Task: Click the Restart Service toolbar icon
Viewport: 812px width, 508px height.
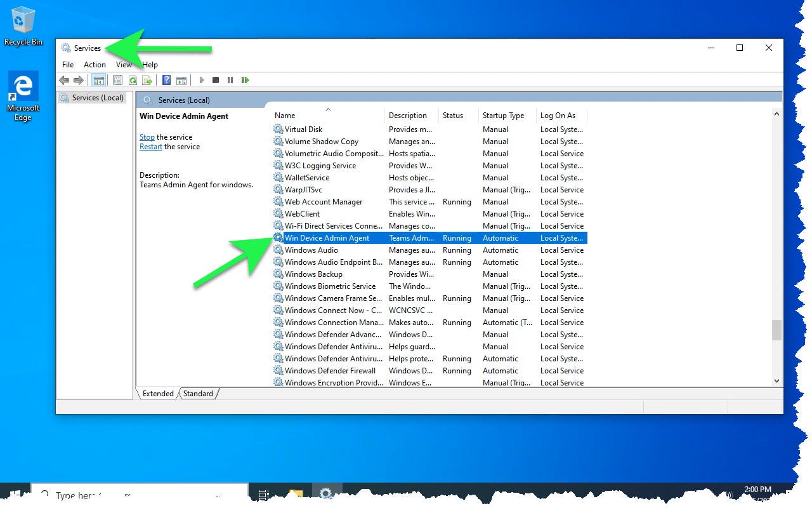Action: 245,80
